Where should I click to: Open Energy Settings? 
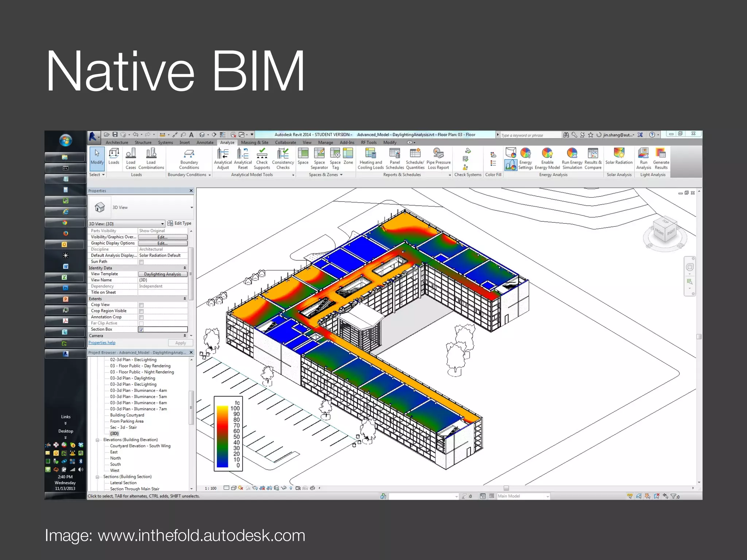526,159
